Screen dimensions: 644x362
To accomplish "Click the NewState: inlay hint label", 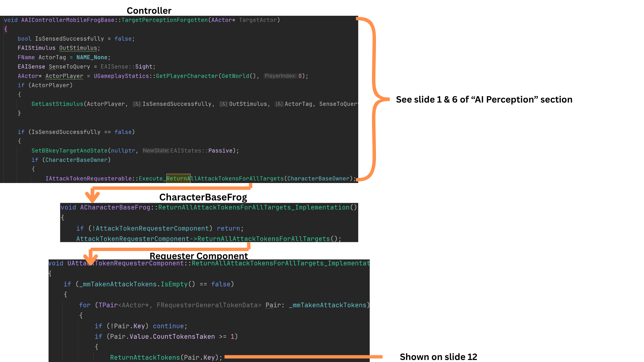I will click(x=156, y=150).
